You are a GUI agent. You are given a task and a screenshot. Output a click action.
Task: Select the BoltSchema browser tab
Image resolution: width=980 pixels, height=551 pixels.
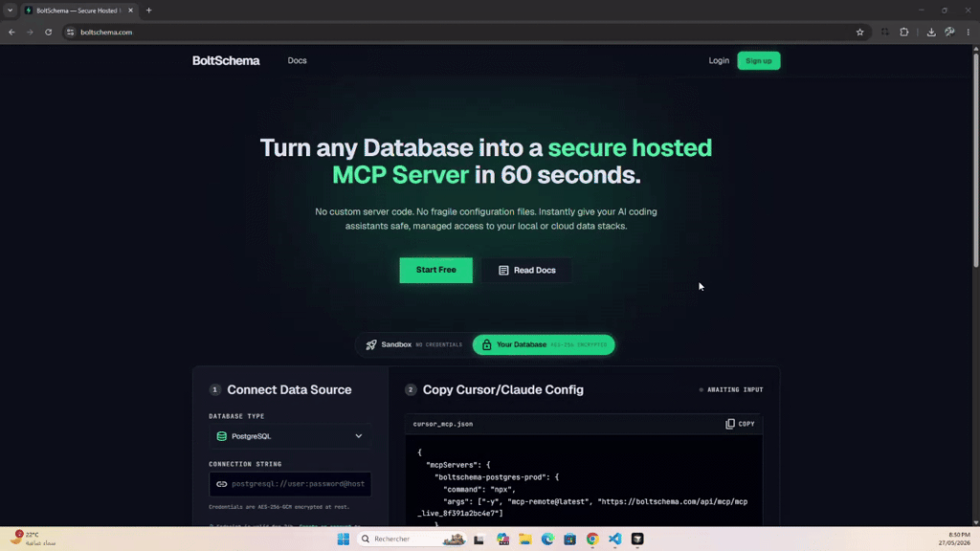point(78,11)
